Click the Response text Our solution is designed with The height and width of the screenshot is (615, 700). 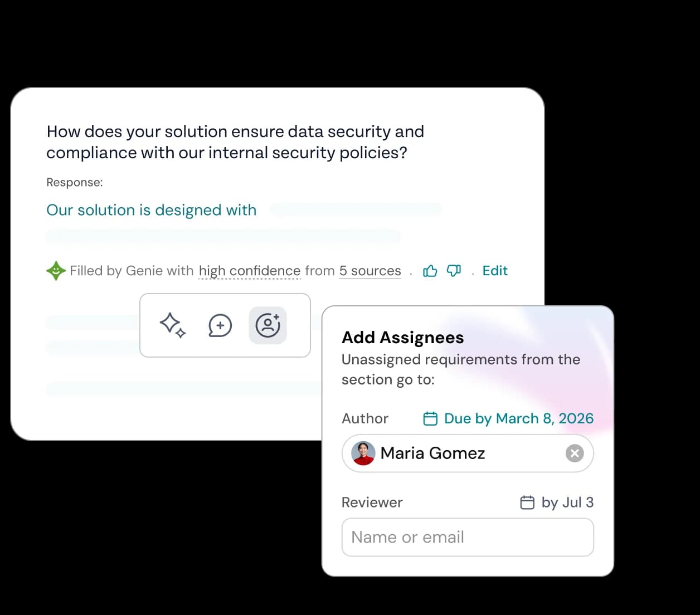pyautogui.click(x=151, y=210)
